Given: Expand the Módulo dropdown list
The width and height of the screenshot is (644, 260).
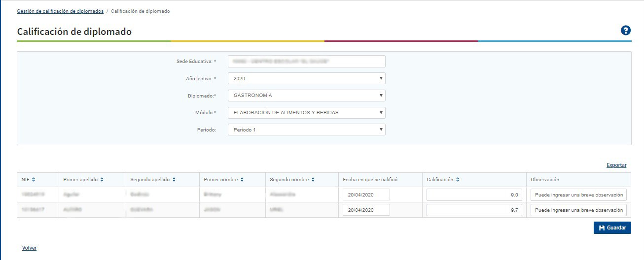Looking at the screenshot, I should (x=306, y=113).
